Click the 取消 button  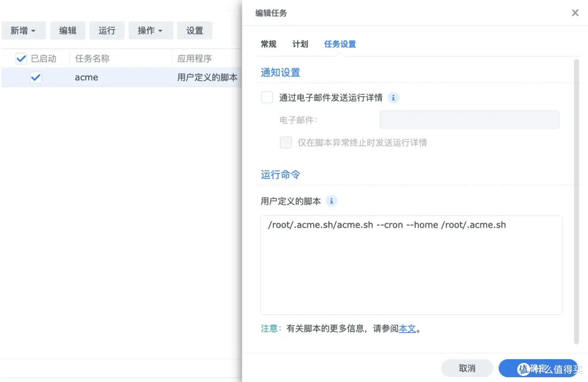(467, 368)
